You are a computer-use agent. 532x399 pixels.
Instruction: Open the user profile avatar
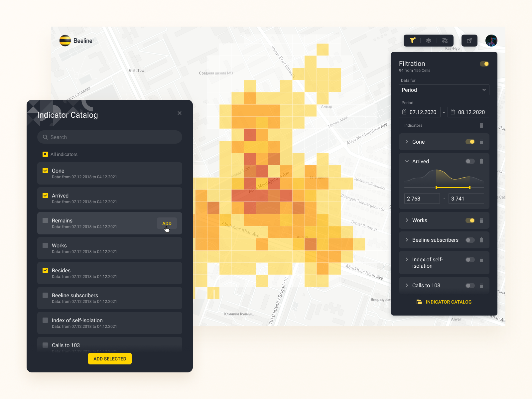(x=491, y=41)
